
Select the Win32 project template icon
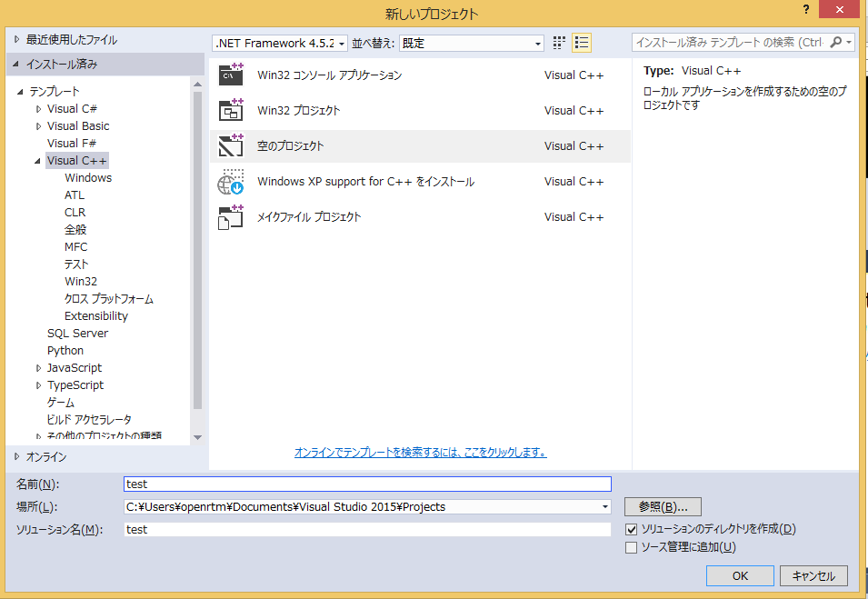[231, 111]
